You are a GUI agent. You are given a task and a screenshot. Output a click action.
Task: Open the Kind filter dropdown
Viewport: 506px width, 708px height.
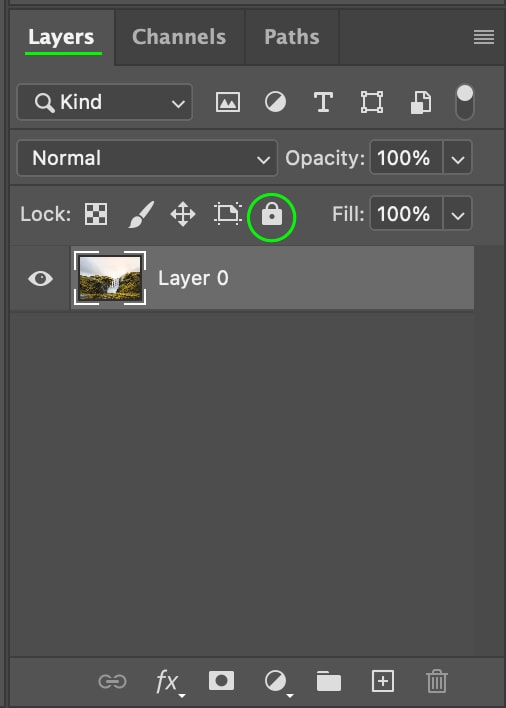(105, 102)
